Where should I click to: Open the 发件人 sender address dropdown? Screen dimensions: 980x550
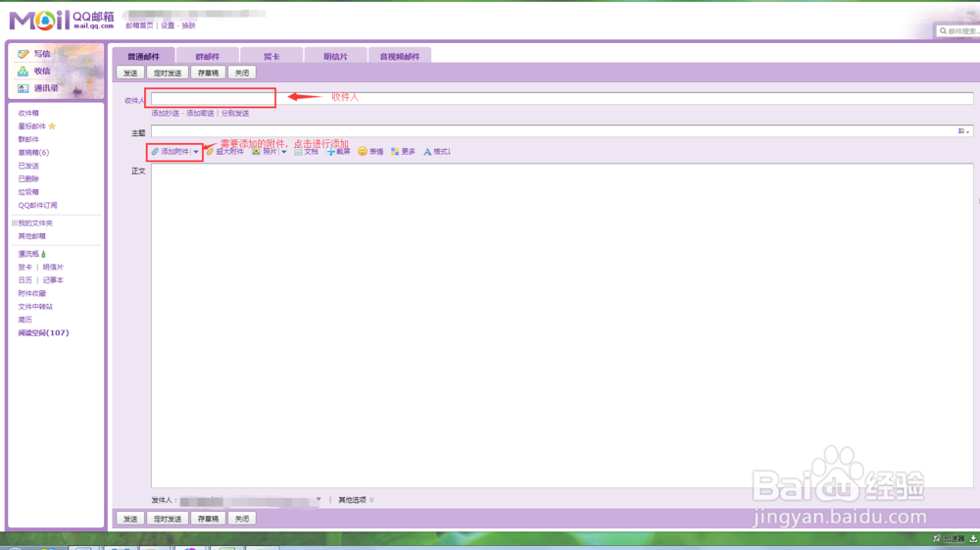pyautogui.click(x=318, y=499)
